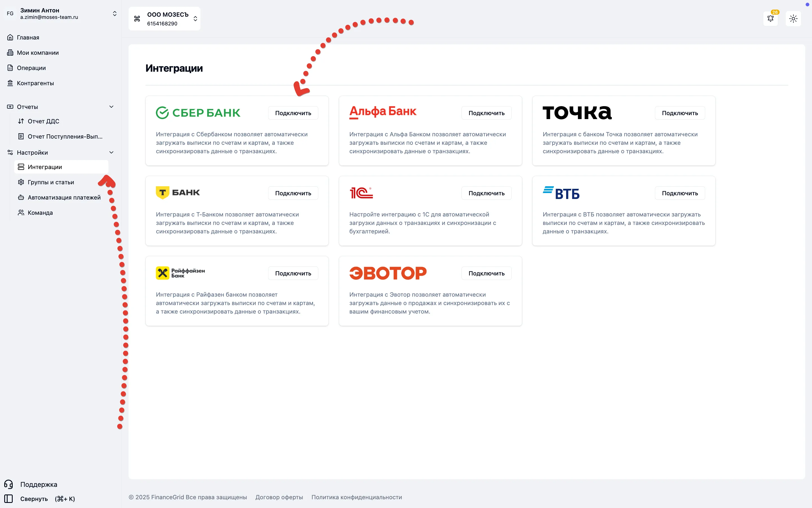Toggle the light theme sun icon

click(x=793, y=18)
